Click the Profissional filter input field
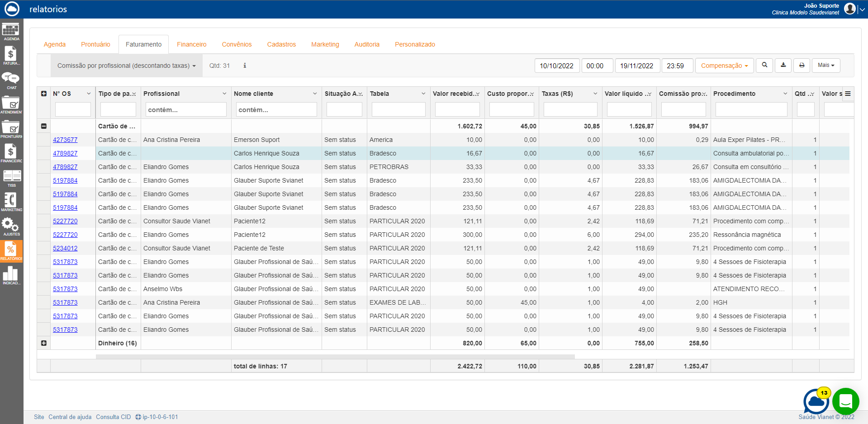868x424 pixels. point(186,110)
